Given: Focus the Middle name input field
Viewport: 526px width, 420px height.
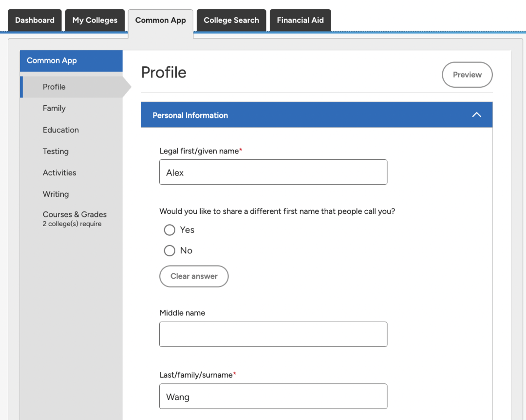Looking at the screenshot, I should [x=273, y=334].
